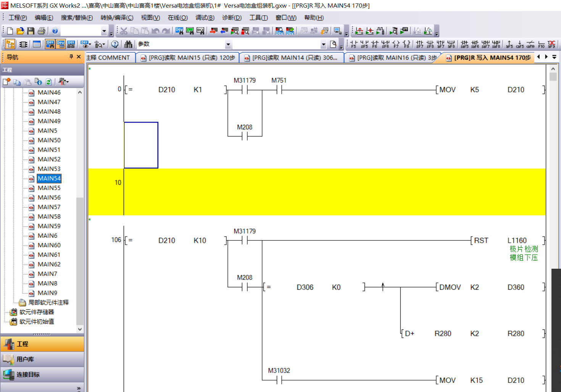
Task: Toggle the navigation window view button
Action: click(x=10, y=44)
